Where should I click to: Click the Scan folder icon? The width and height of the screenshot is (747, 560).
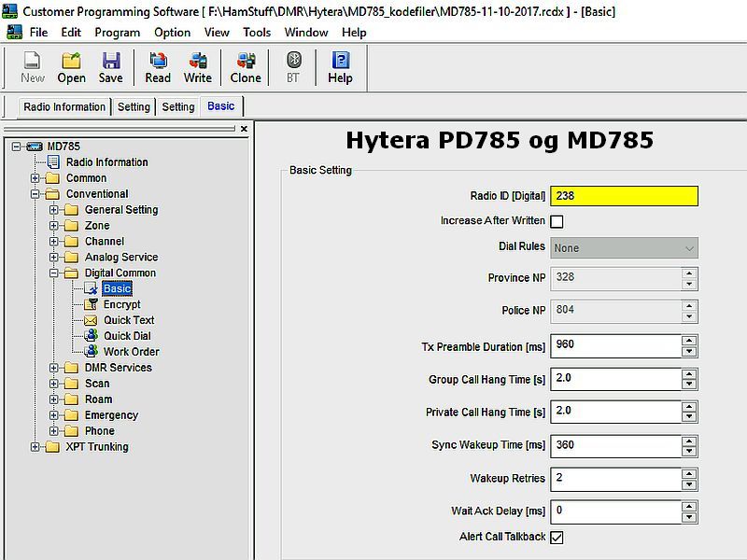click(72, 384)
